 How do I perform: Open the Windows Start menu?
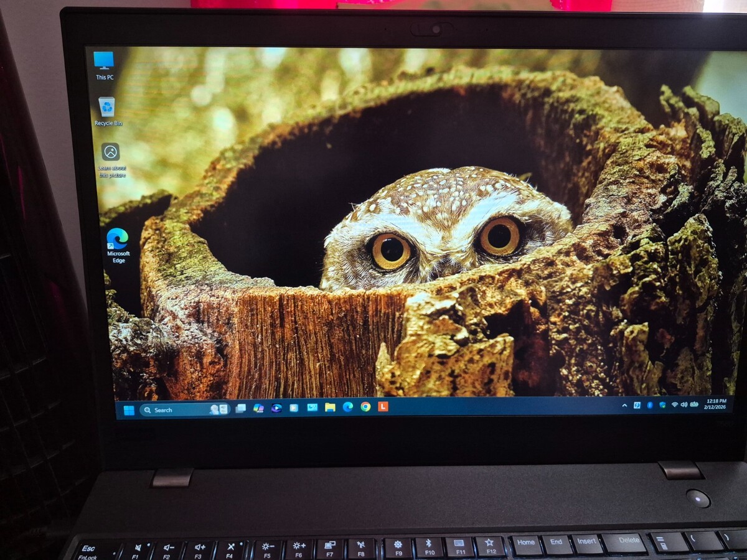point(129,410)
